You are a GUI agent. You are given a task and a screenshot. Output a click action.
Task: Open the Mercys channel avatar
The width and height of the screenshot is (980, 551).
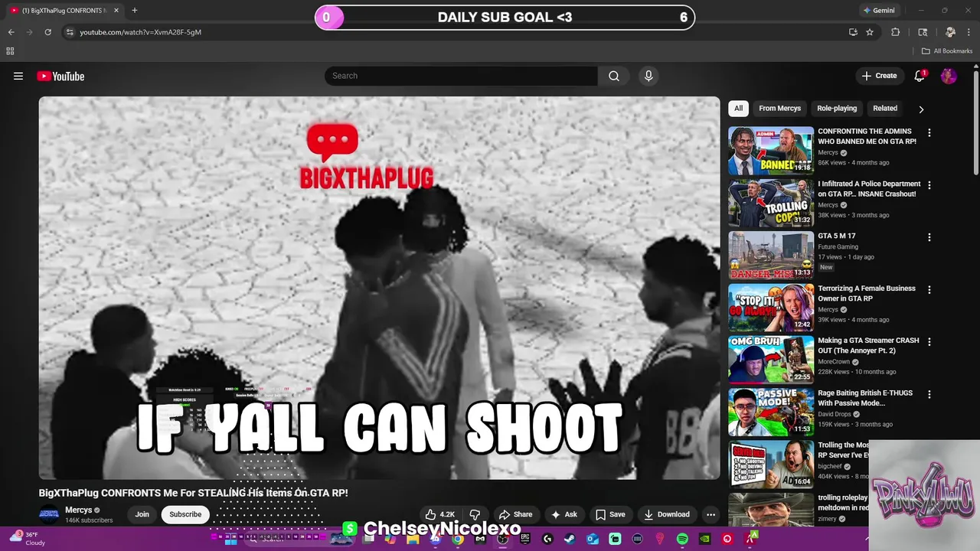point(49,514)
